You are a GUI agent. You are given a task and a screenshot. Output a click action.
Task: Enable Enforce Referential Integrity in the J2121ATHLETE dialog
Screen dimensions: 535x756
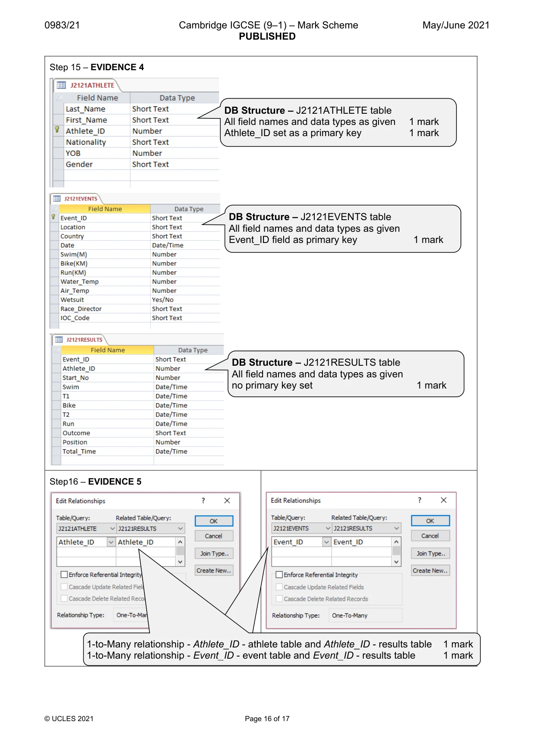[64, 574]
